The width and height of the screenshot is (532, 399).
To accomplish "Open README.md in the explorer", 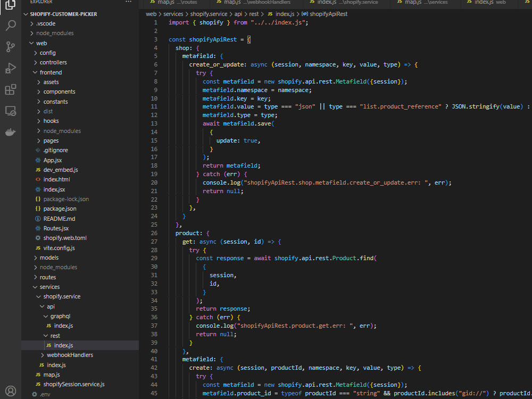I will (59, 219).
